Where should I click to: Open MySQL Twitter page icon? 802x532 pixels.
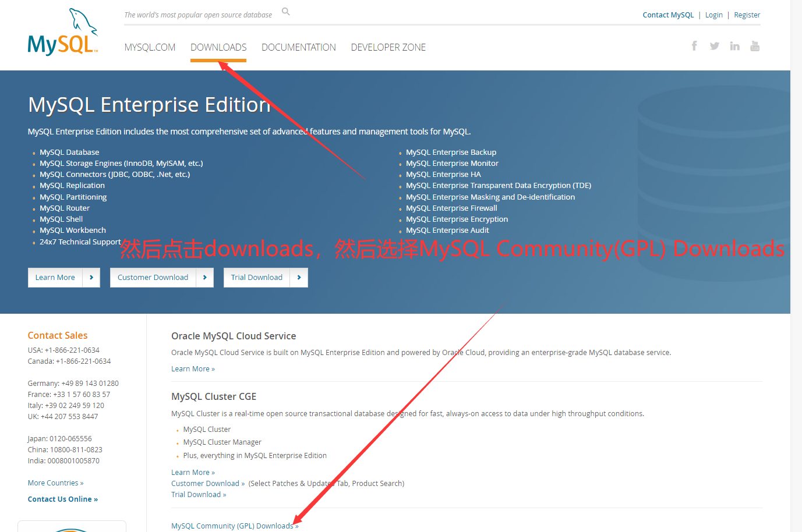715,46
